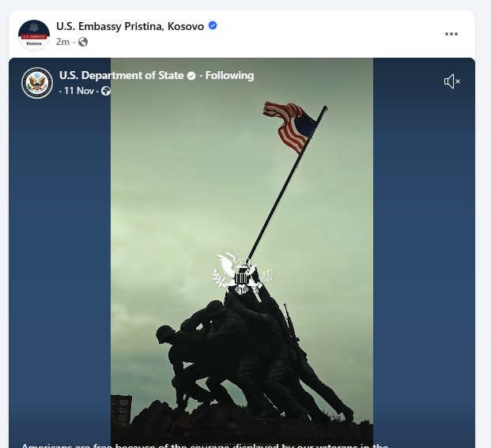The width and height of the screenshot is (491, 448).
Task: Unmute the video with the speaker icon
Action: pyautogui.click(x=452, y=81)
